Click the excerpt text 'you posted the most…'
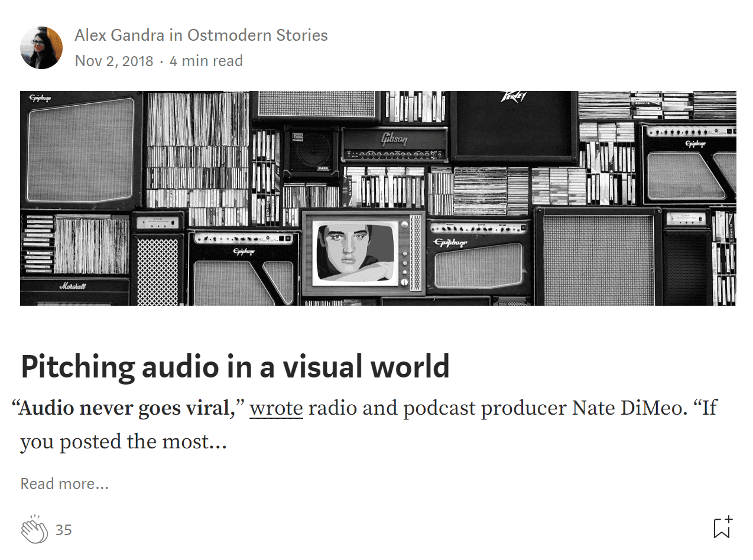This screenshot has width=753, height=560. click(x=123, y=442)
